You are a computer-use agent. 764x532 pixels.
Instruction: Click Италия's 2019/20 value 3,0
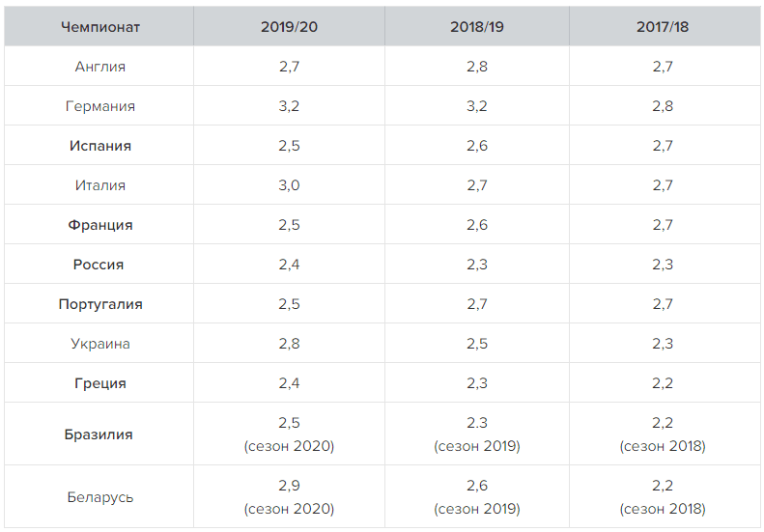289,185
